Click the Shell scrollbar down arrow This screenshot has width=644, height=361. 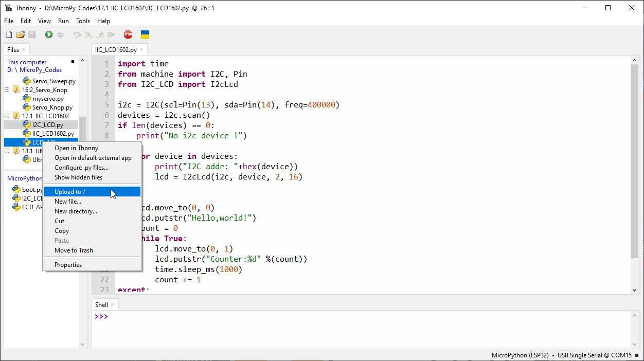pos(634,344)
